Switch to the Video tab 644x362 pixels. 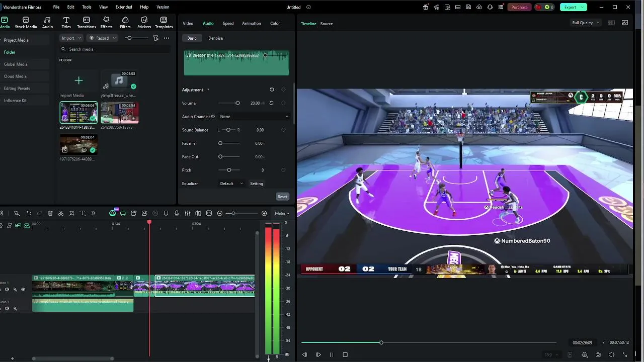pos(188,23)
